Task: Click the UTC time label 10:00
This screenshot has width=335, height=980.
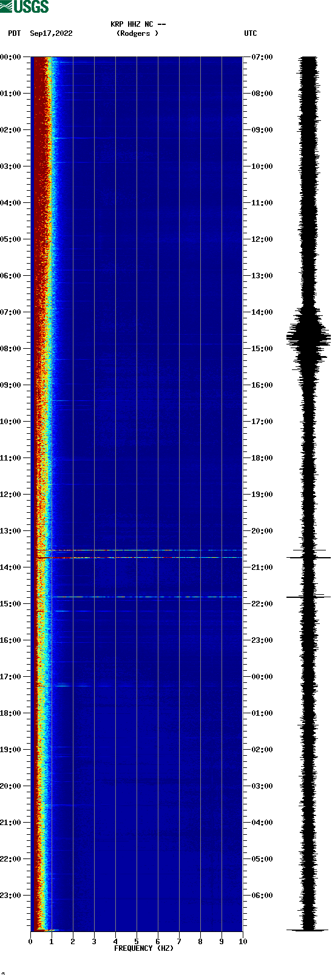Action: [x=262, y=166]
